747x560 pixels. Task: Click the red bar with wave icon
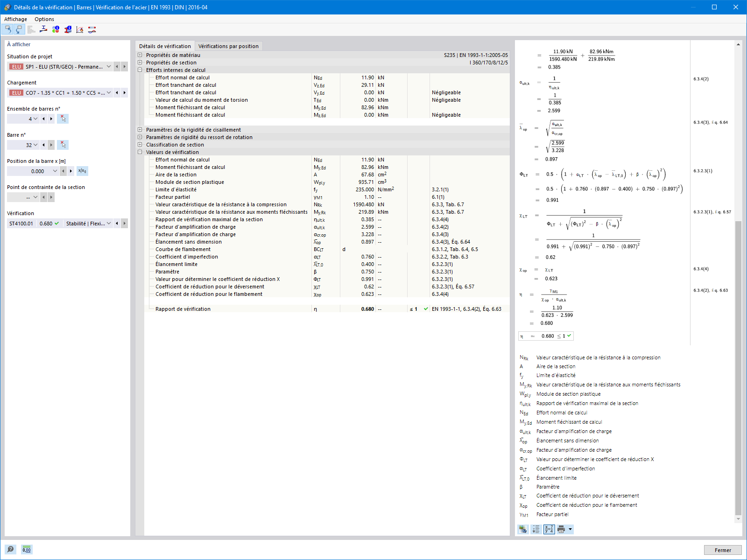pos(92,29)
